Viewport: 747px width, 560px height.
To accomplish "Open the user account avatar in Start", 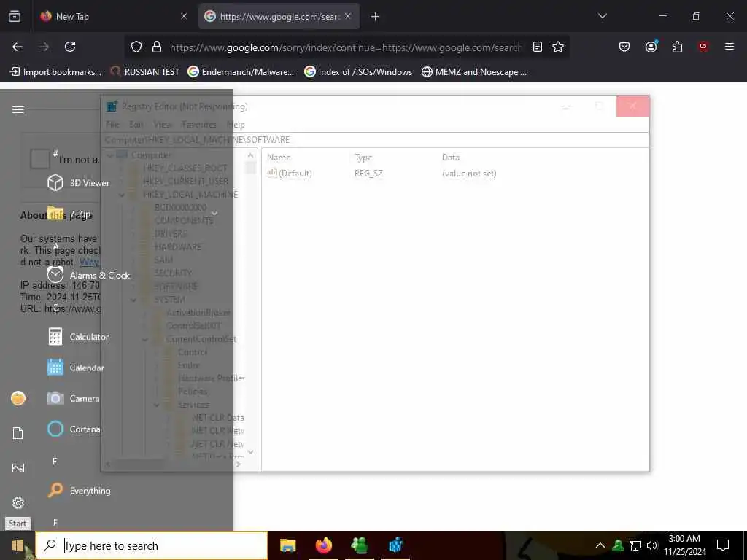I will [x=18, y=398].
